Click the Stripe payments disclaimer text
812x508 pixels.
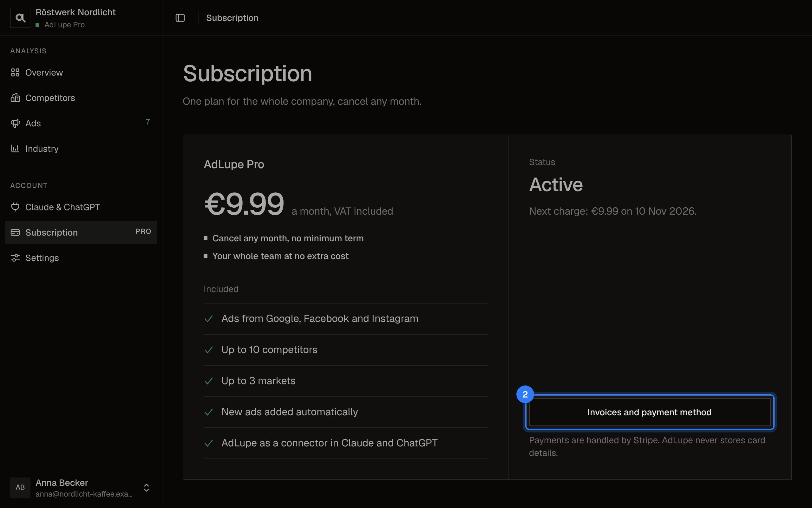[x=647, y=446]
